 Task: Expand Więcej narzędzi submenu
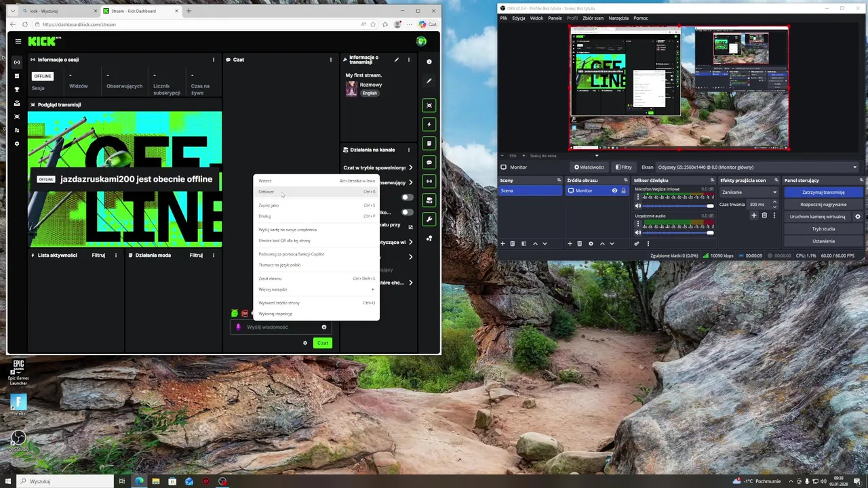316,289
